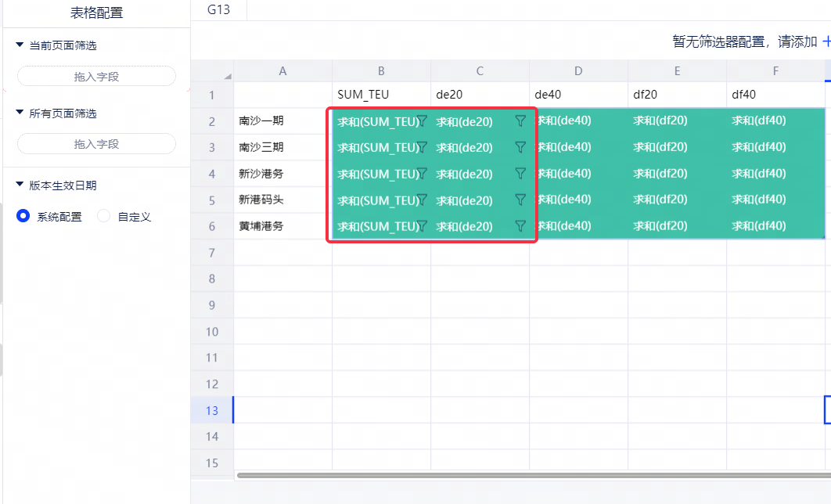Click the G13 cell name box

pyautogui.click(x=218, y=10)
